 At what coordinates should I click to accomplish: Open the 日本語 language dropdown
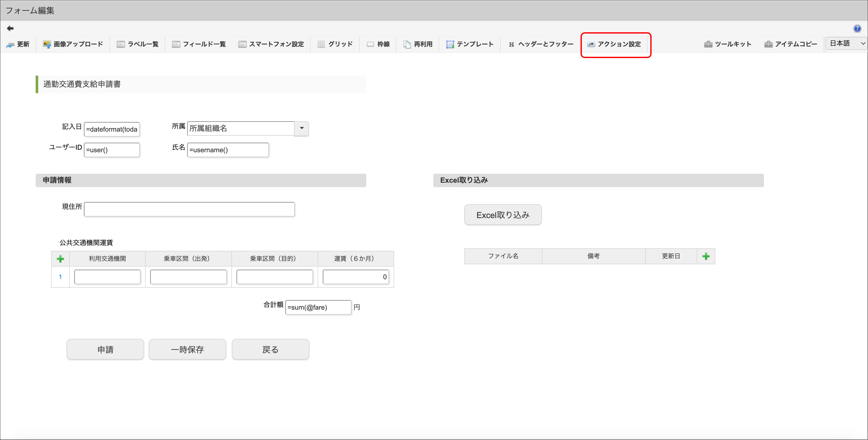(x=846, y=43)
